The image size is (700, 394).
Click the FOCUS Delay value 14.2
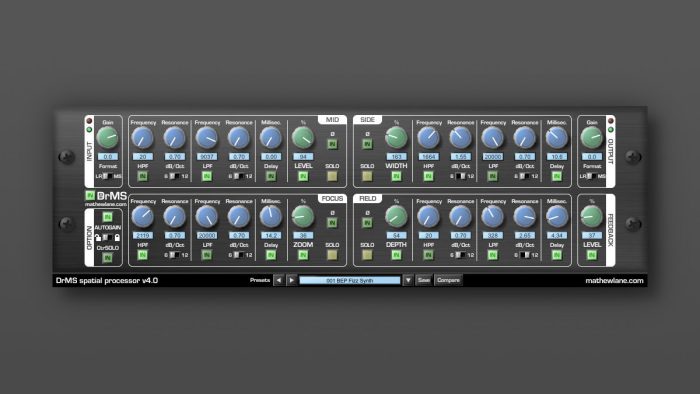(x=271, y=236)
